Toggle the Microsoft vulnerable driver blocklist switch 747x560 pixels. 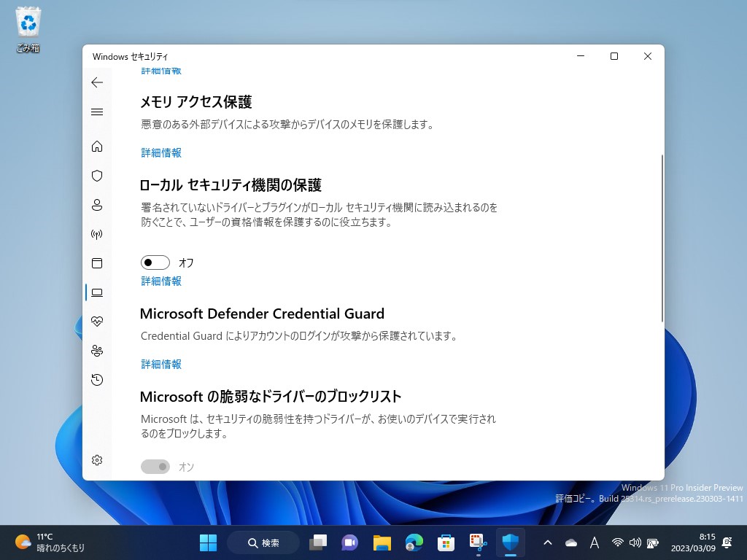(155, 466)
